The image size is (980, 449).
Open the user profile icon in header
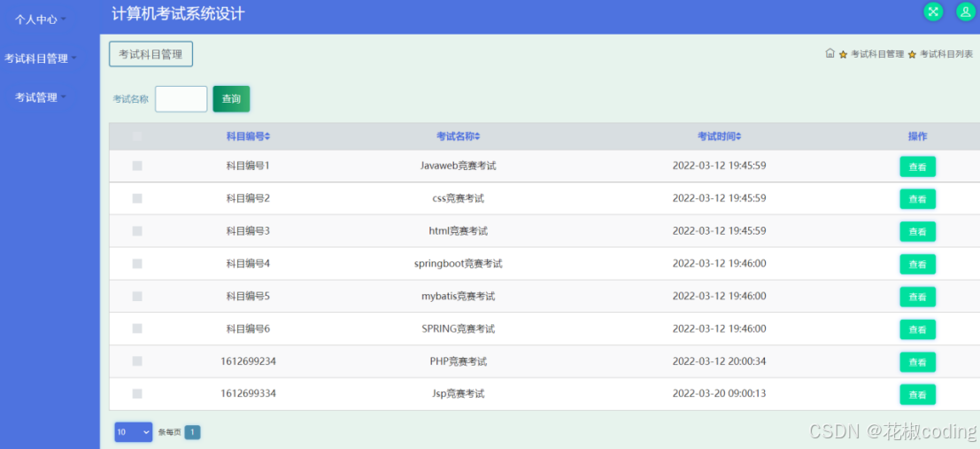(966, 12)
